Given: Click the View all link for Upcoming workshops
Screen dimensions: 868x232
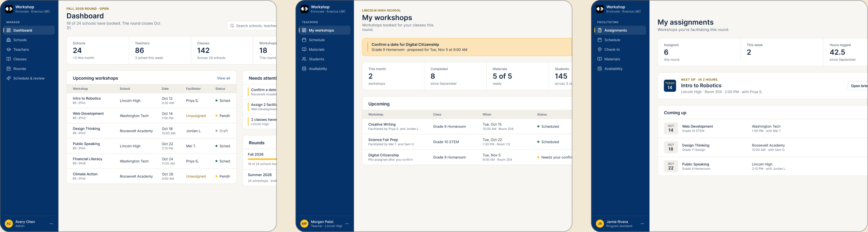Looking at the screenshot, I should click(223, 78).
